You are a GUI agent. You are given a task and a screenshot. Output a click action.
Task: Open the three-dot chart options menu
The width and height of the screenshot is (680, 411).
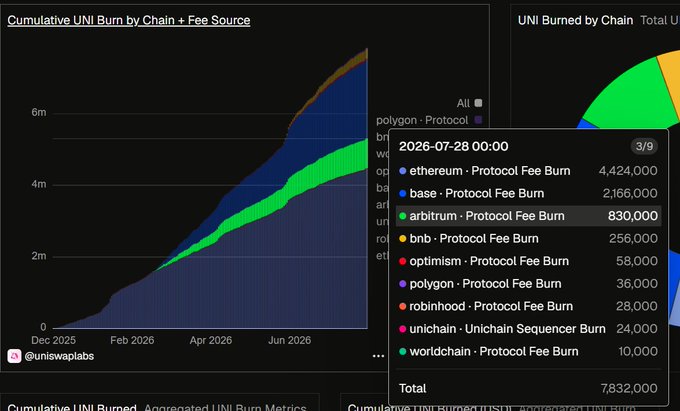pyautogui.click(x=378, y=356)
